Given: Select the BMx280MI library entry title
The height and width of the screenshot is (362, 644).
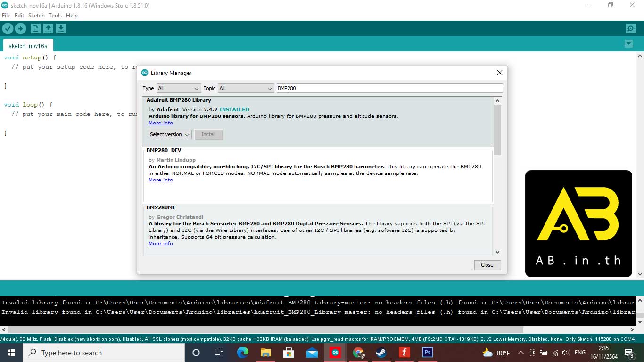Looking at the screenshot, I should [x=161, y=207].
